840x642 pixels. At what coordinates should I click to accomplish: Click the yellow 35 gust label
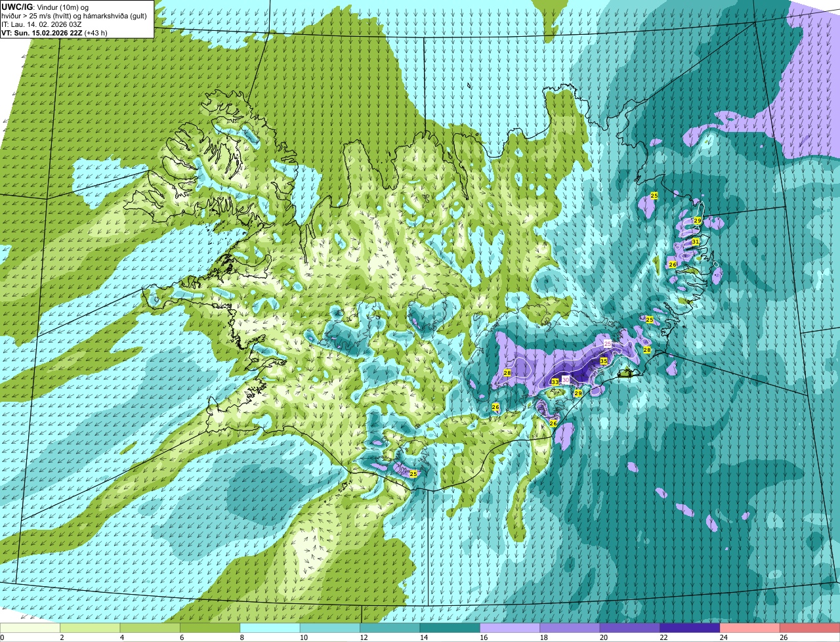pyautogui.click(x=604, y=361)
